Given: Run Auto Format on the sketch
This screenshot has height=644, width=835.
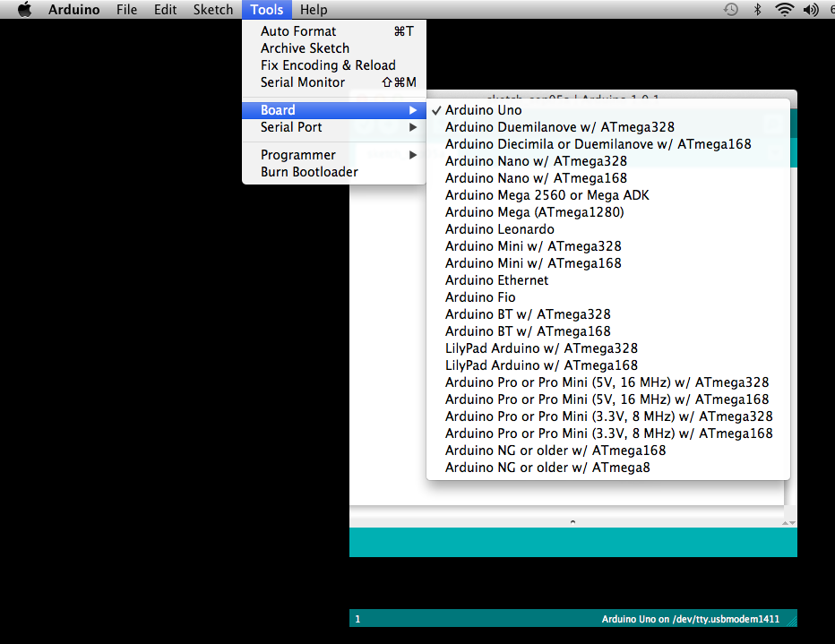Looking at the screenshot, I should (x=297, y=30).
